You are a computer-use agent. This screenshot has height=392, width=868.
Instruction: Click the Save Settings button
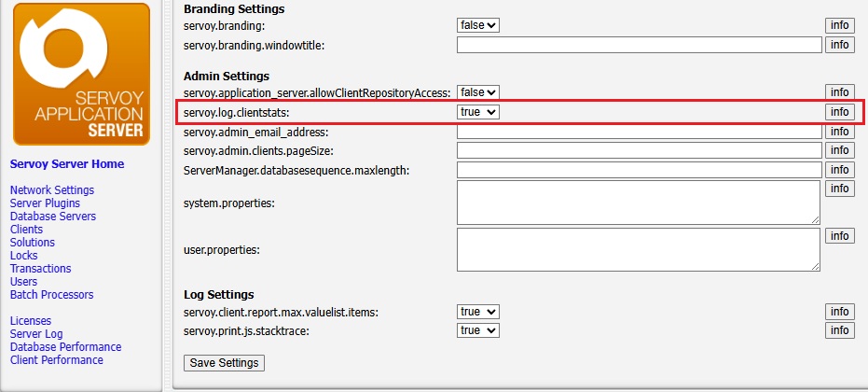point(224,363)
